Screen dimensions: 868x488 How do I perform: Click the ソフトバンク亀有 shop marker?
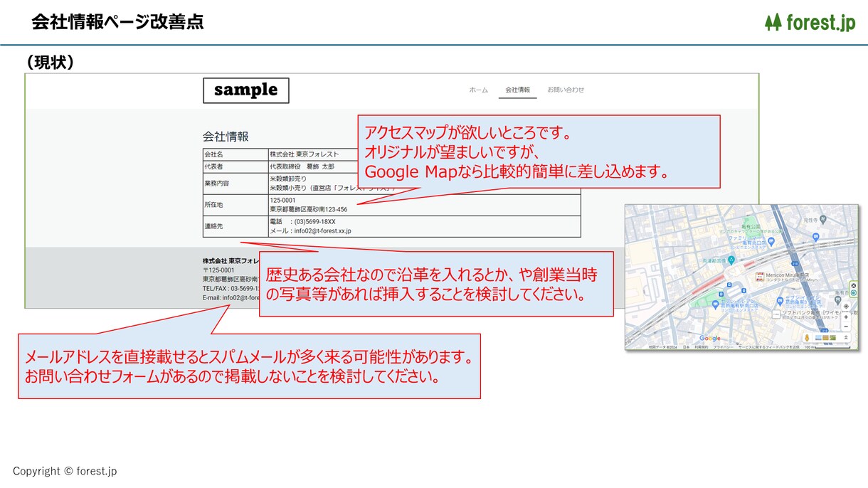click(x=776, y=314)
